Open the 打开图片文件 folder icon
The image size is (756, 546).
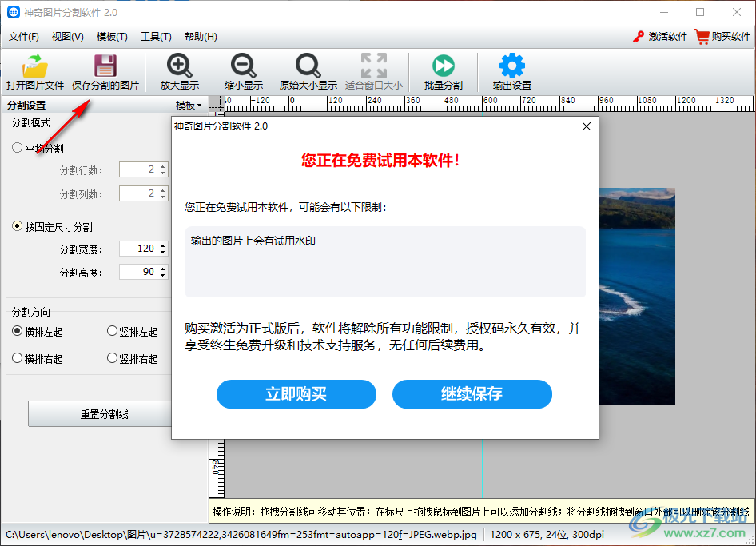[x=34, y=66]
